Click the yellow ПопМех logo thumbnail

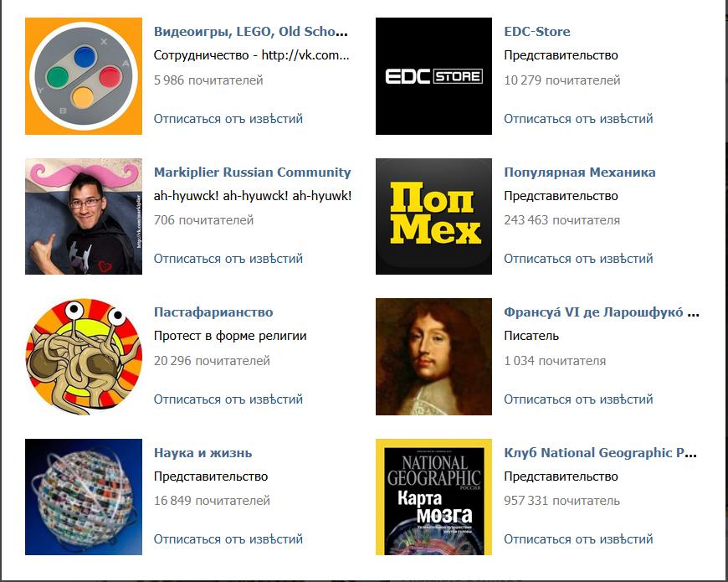pyautogui.click(x=433, y=216)
